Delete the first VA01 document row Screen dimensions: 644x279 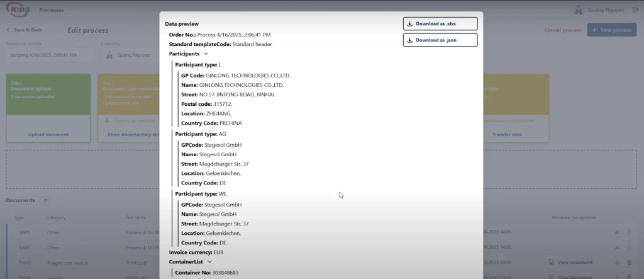pos(630,232)
